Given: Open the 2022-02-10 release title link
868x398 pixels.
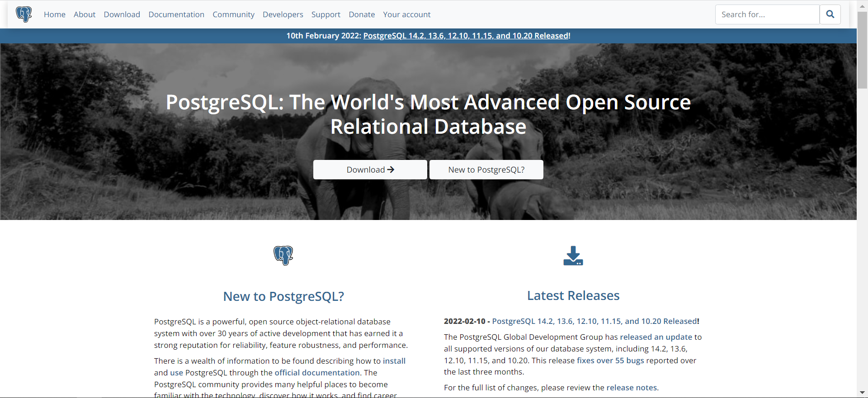Looking at the screenshot, I should click(x=594, y=321).
